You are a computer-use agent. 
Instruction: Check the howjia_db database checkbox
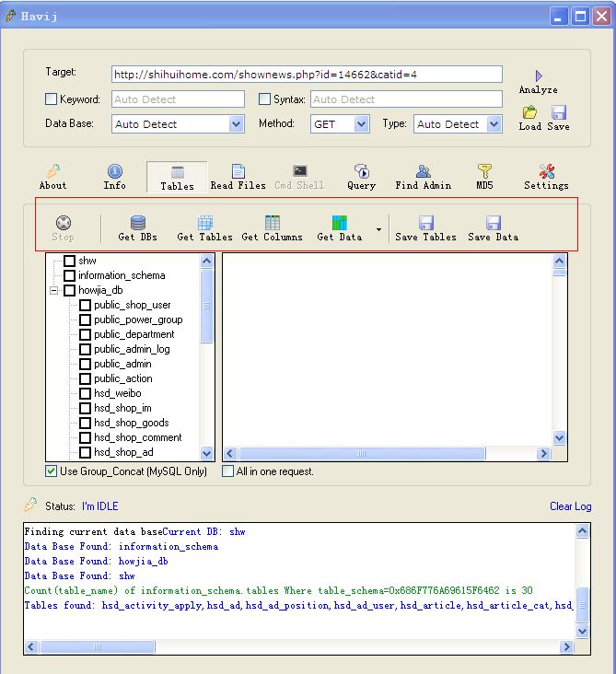70,291
